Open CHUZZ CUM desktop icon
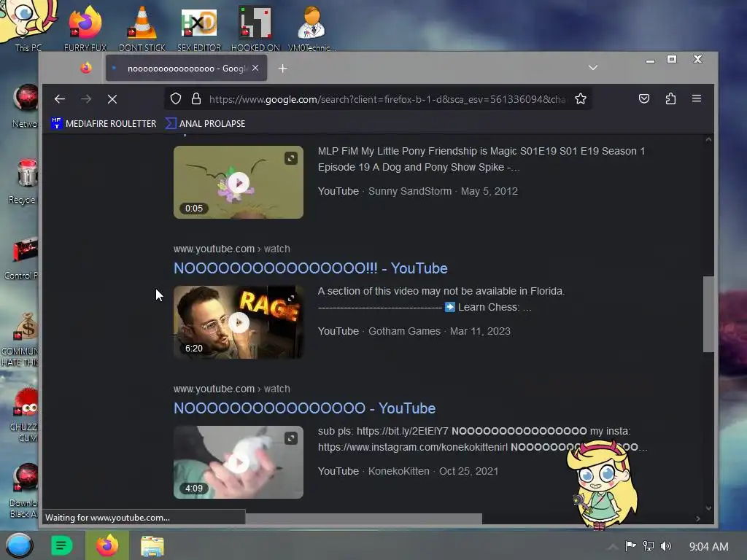The height and width of the screenshot is (560, 747). [25, 415]
